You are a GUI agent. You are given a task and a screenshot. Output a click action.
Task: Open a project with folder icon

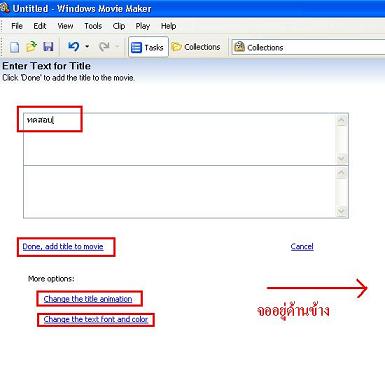point(31,47)
